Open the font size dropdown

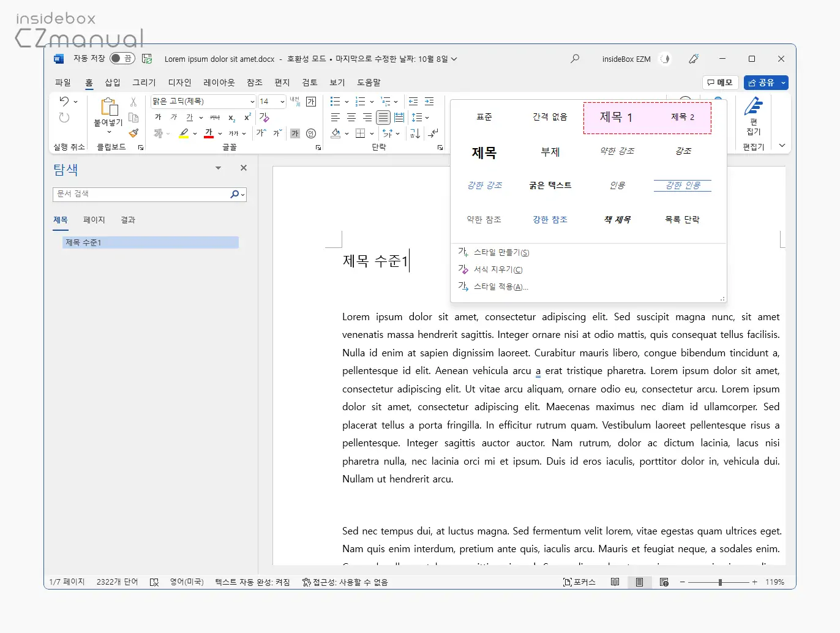282,101
